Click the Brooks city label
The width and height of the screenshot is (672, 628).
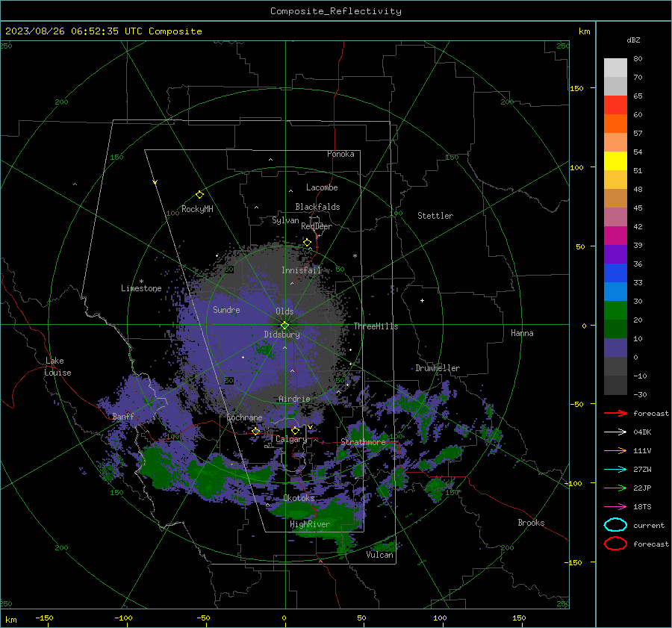pyautogui.click(x=531, y=523)
